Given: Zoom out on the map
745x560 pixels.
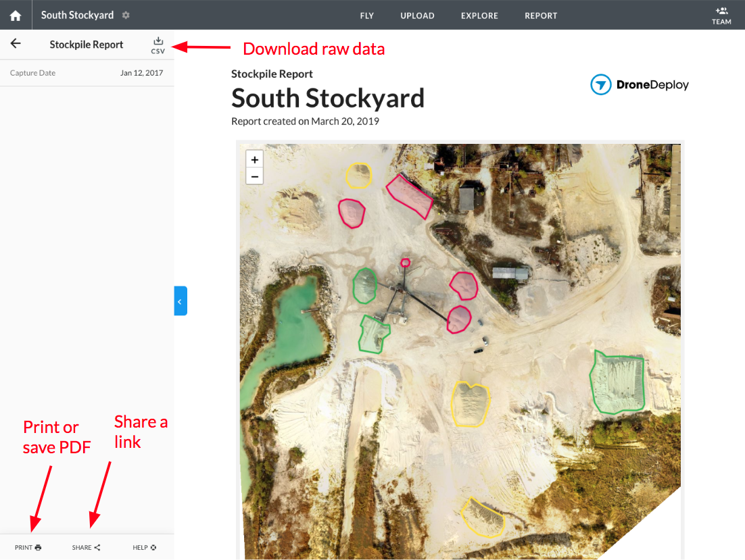Looking at the screenshot, I should 255,176.
